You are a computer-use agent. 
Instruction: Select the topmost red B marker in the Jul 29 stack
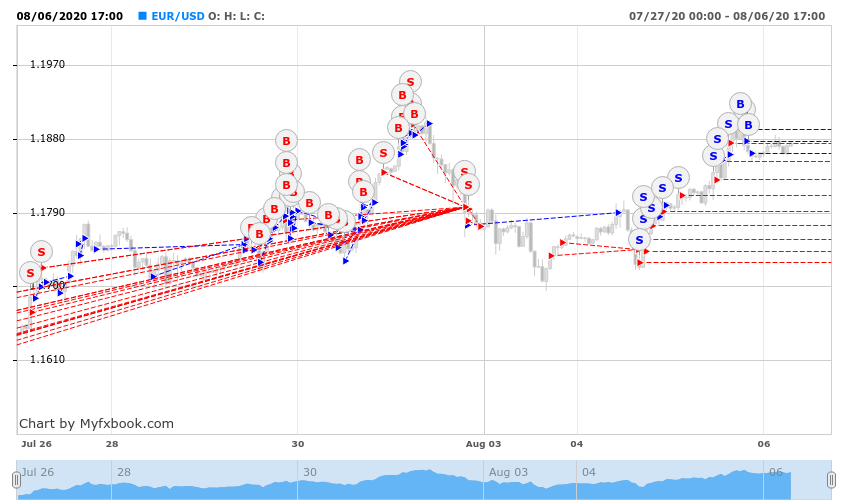point(286,141)
